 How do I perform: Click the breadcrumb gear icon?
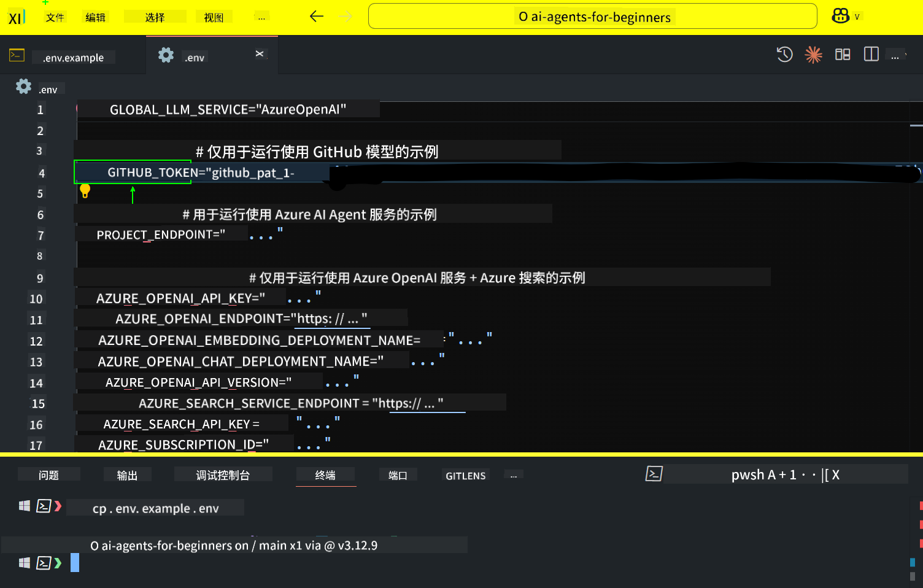point(23,87)
